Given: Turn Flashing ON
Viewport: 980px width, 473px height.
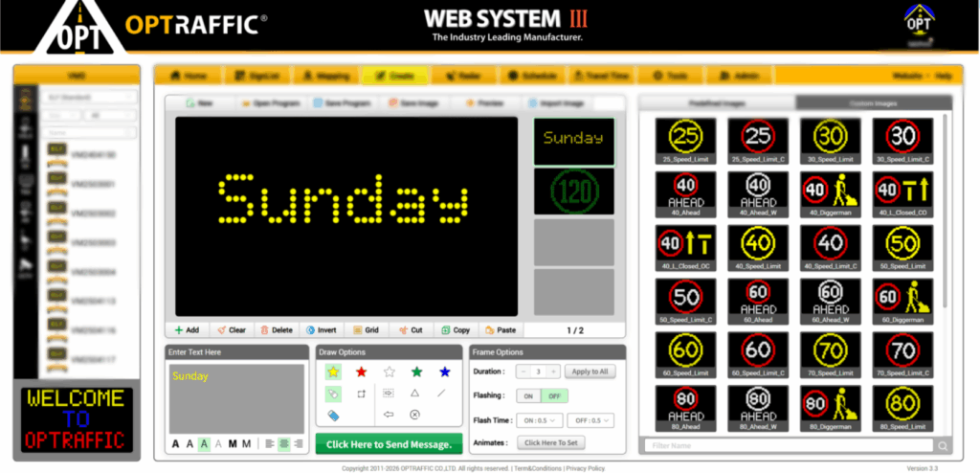Looking at the screenshot, I should (528, 396).
